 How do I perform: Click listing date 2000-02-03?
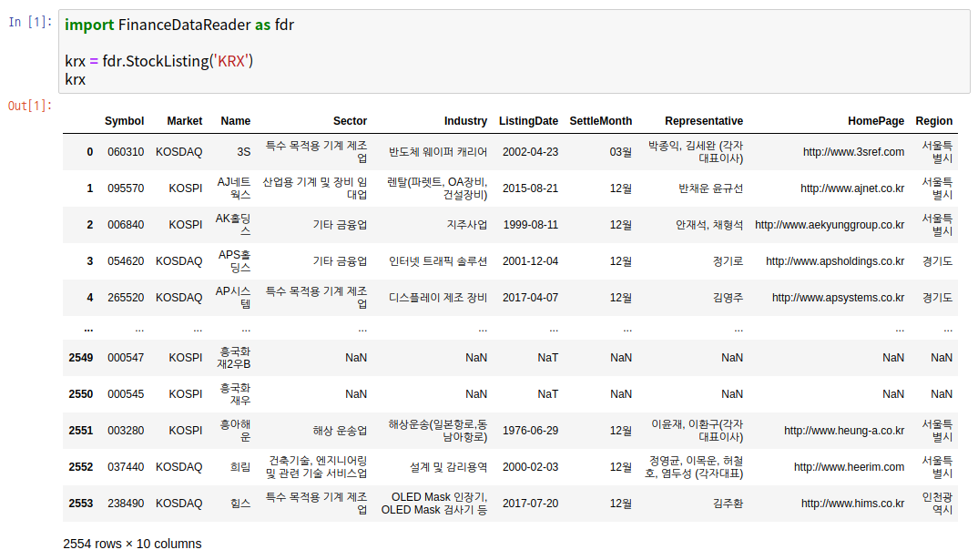[530, 467]
